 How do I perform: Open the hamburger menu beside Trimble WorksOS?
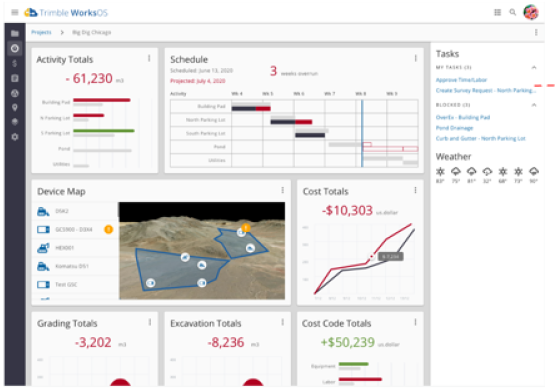tap(15, 13)
